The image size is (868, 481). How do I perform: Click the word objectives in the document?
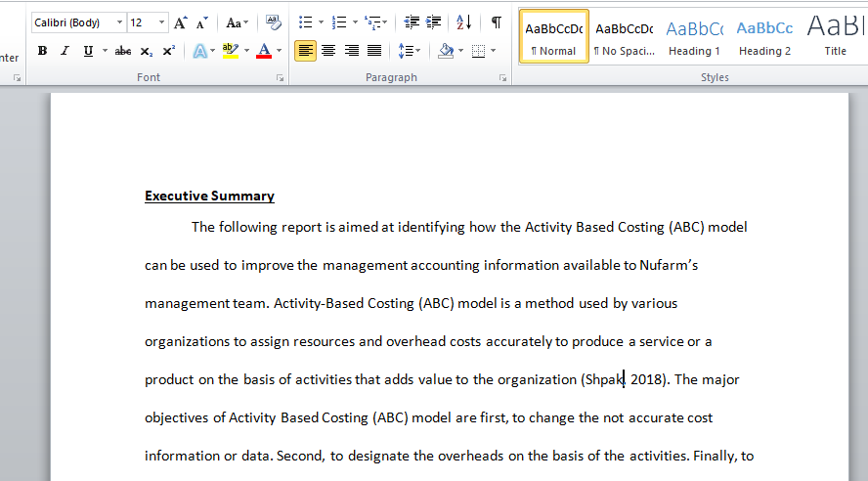click(x=177, y=418)
